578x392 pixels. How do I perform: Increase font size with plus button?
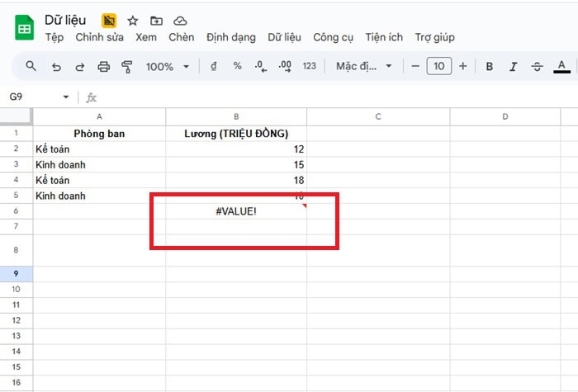463,67
